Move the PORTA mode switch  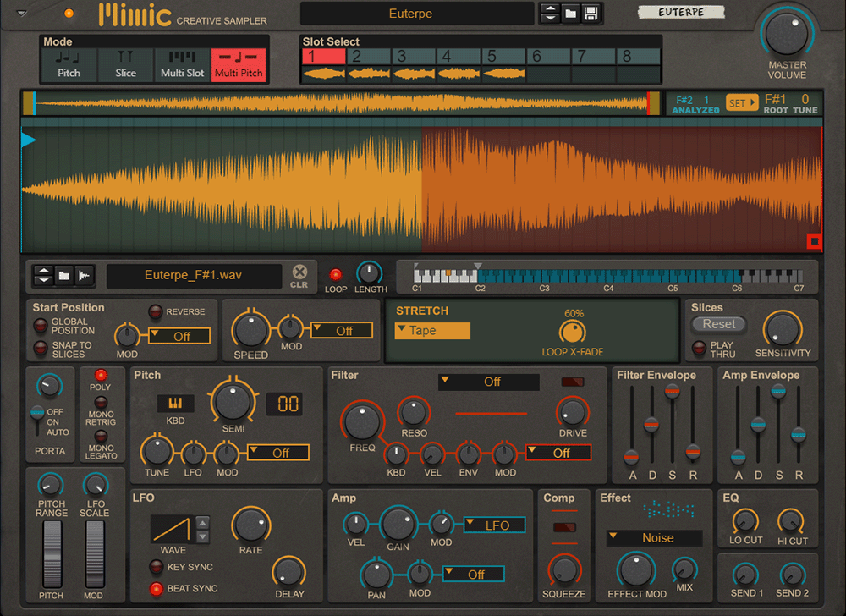pyautogui.click(x=37, y=413)
